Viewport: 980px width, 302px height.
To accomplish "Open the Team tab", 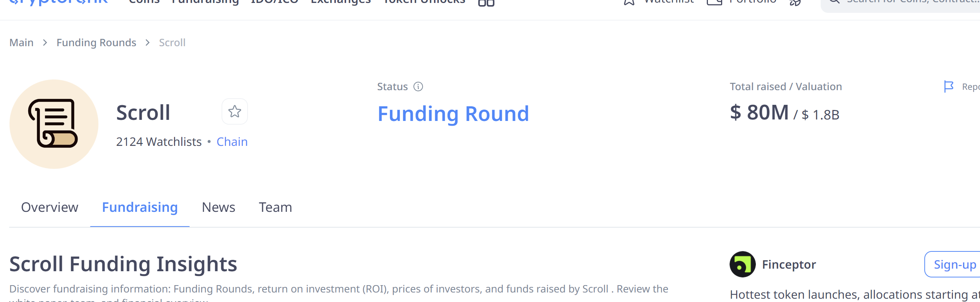I will [x=275, y=207].
